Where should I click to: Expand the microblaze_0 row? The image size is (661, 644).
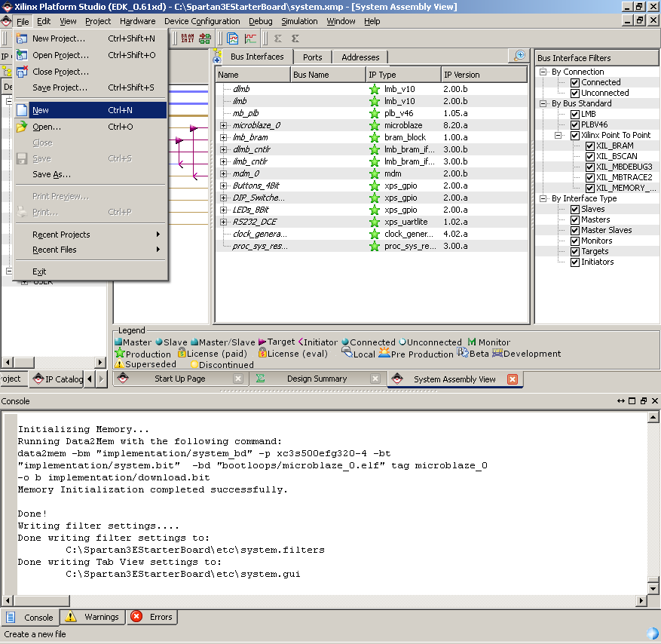(x=223, y=126)
